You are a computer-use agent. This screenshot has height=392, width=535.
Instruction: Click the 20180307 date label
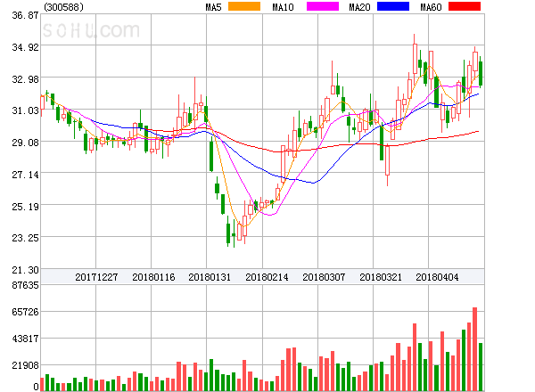[x=324, y=277]
